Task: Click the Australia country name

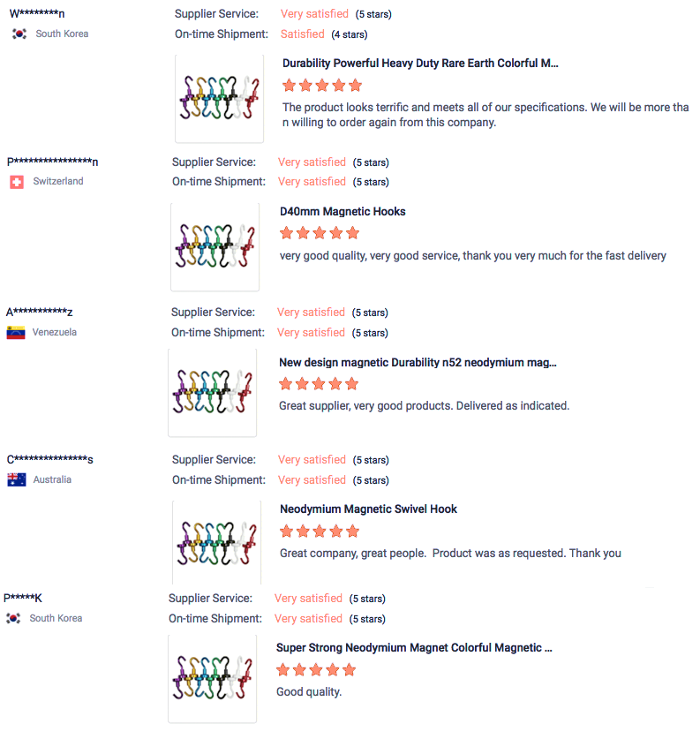Action: pos(52,480)
